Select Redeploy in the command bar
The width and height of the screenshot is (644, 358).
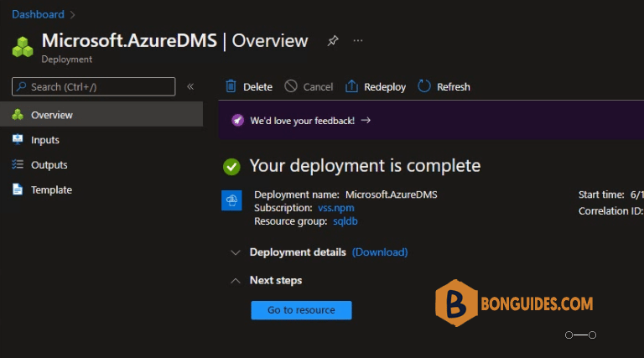(x=385, y=87)
